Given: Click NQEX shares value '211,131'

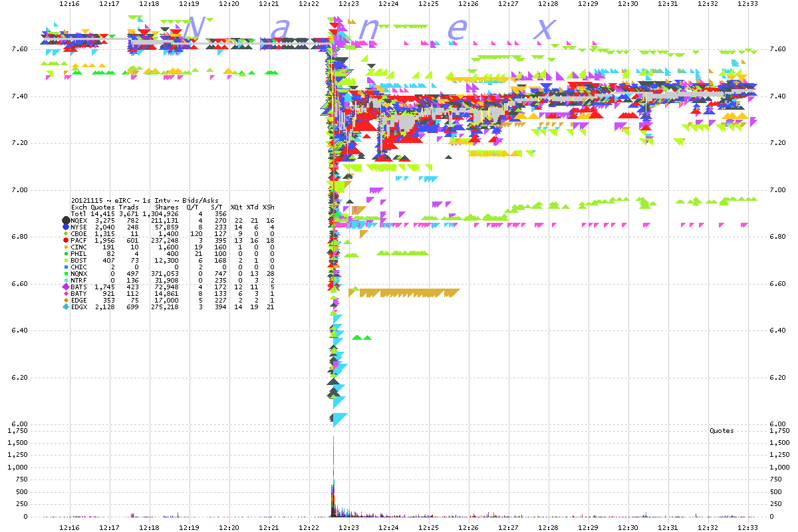Looking at the screenshot, I should pyautogui.click(x=165, y=220).
